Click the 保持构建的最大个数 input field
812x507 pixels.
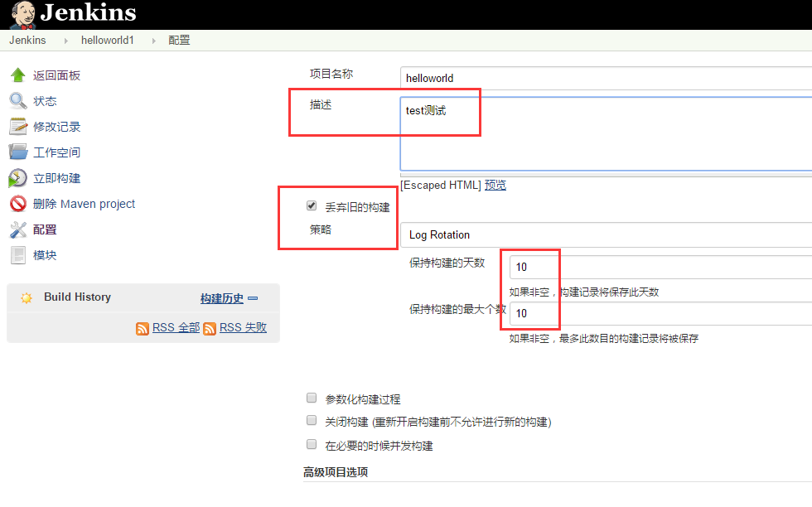[661, 313]
